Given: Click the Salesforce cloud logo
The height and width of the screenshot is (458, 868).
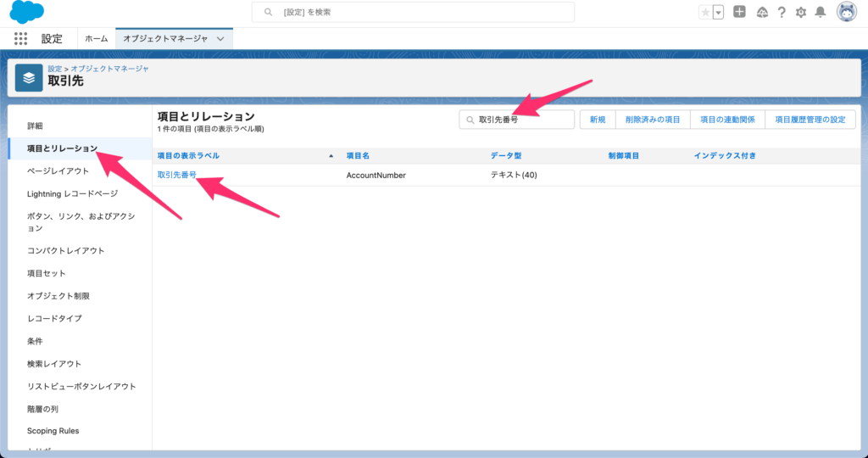Looking at the screenshot, I should point(26,12).
